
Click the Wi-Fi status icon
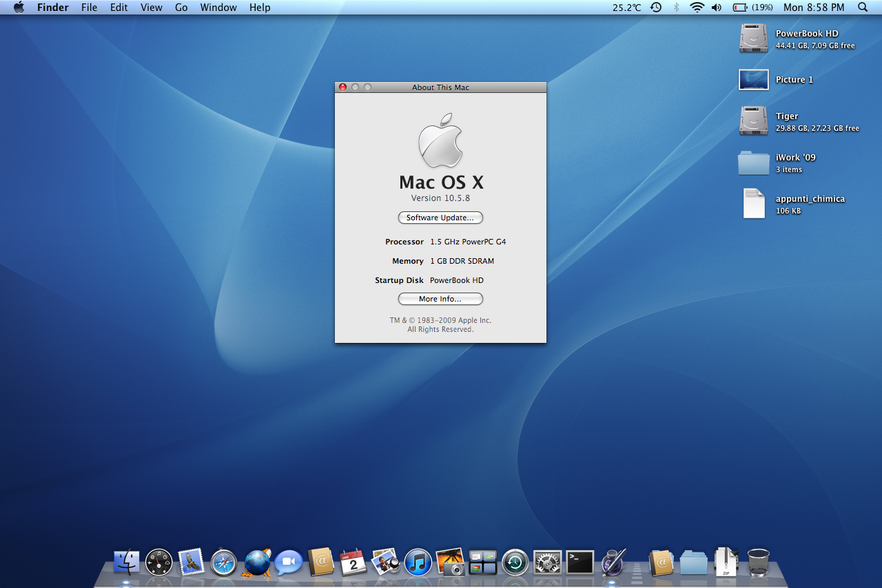[697, 8]
